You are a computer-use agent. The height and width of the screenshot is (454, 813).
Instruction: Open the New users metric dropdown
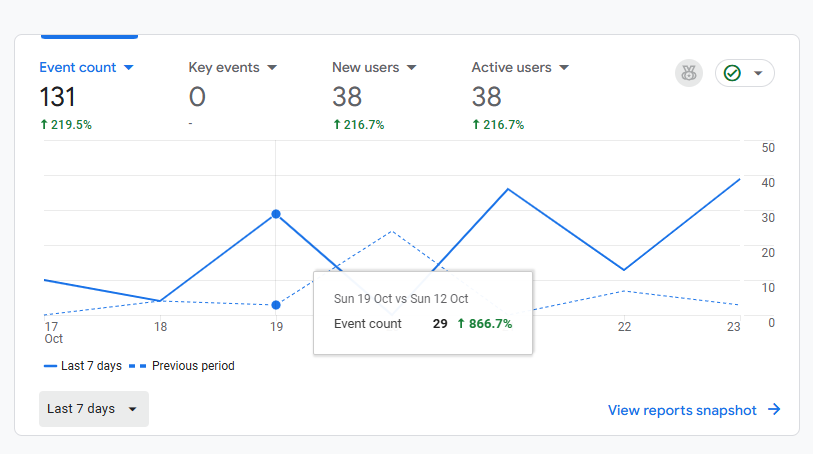374,67
